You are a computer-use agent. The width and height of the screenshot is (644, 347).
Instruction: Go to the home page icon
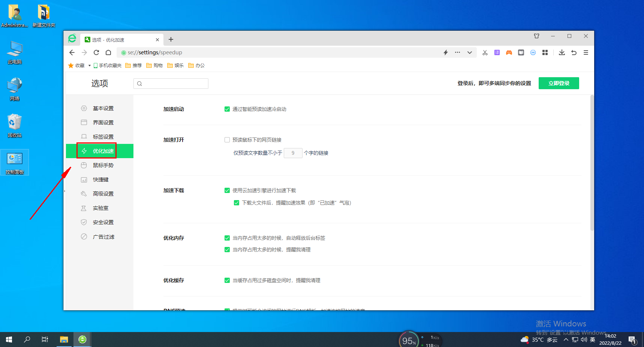108,52
